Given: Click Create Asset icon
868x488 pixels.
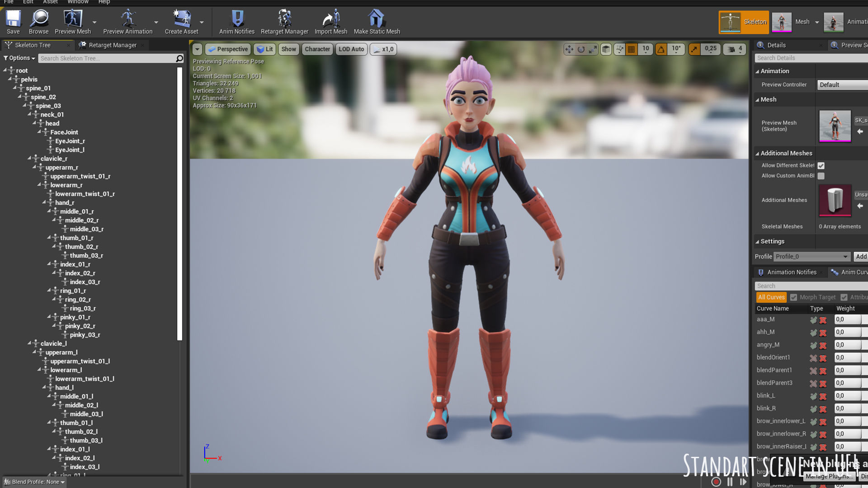Looking at the screenshot, I should 182,22.
